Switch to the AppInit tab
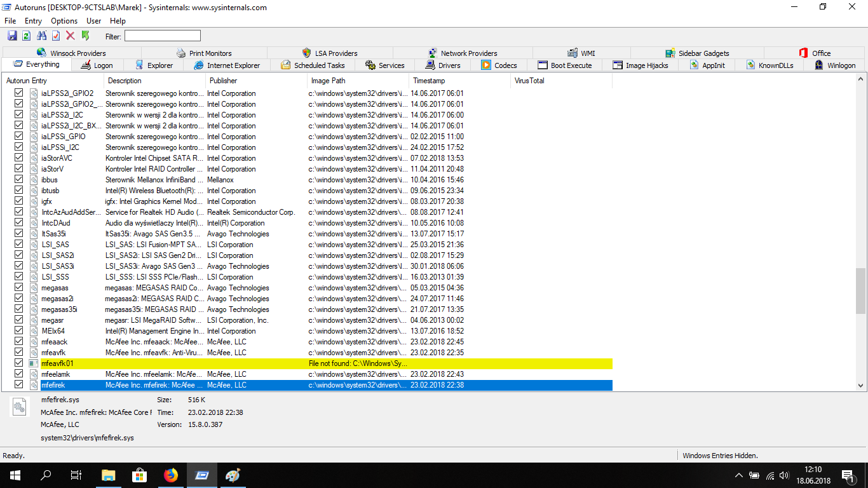This screenshot has width=868, height=488. (707, 65)
